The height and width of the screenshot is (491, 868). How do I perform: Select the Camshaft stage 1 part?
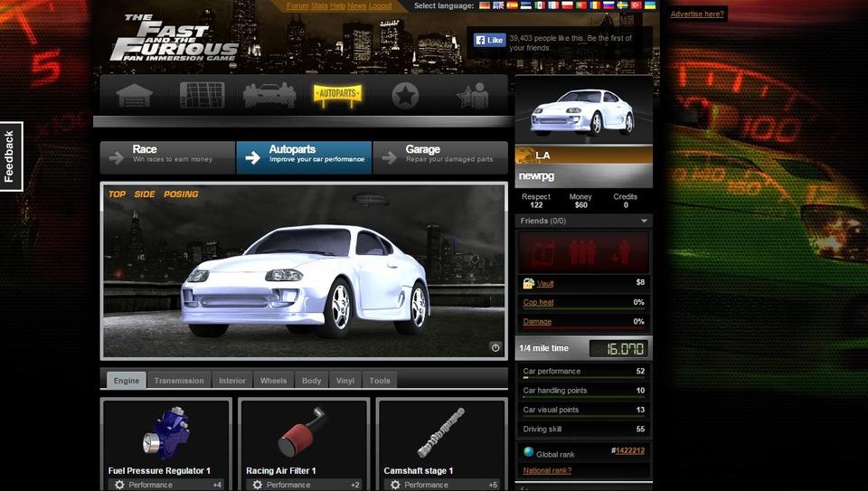pos(441,445)
